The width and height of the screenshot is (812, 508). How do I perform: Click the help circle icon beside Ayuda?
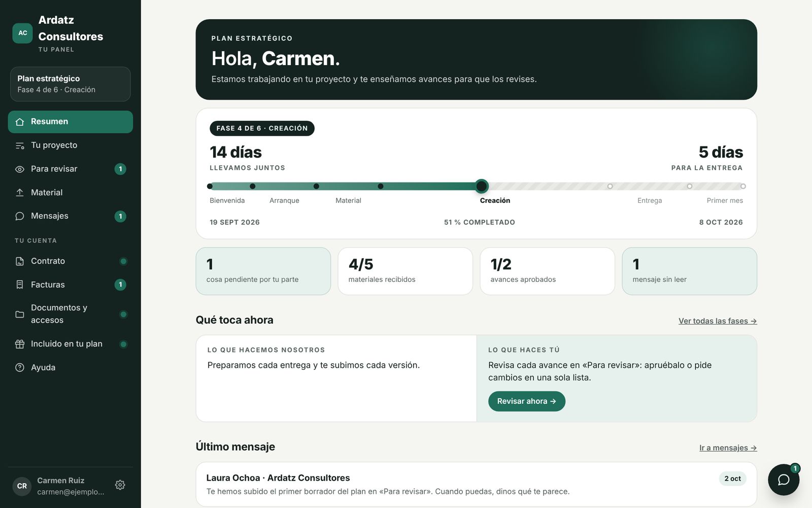[20, 367]
